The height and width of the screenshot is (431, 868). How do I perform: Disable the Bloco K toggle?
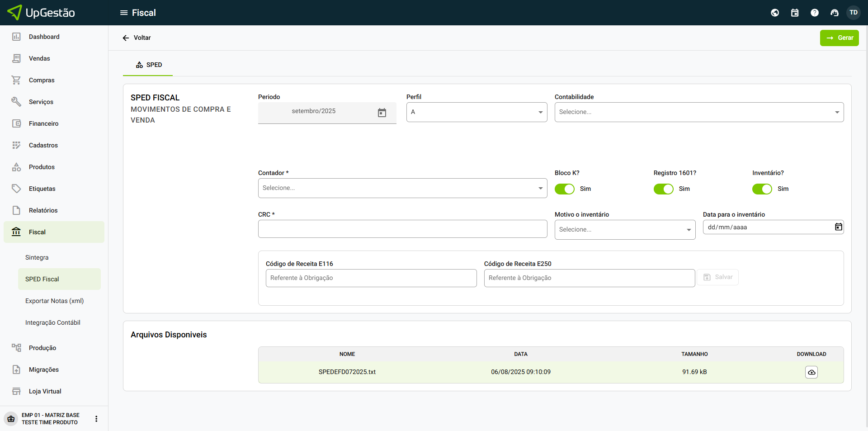tap(564, 189)
